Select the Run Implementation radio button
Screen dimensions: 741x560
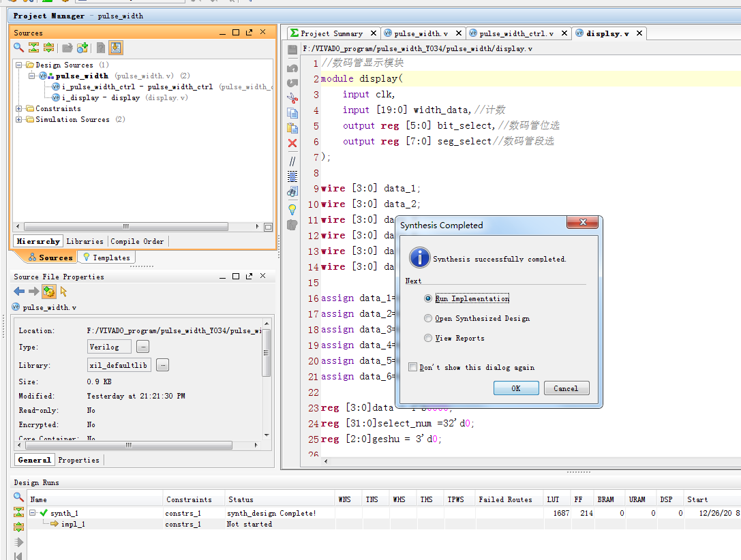[x=428, y=298]
